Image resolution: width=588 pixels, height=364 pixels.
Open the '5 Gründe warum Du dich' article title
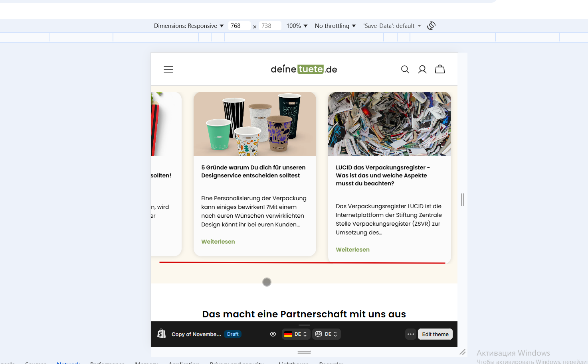253,171
